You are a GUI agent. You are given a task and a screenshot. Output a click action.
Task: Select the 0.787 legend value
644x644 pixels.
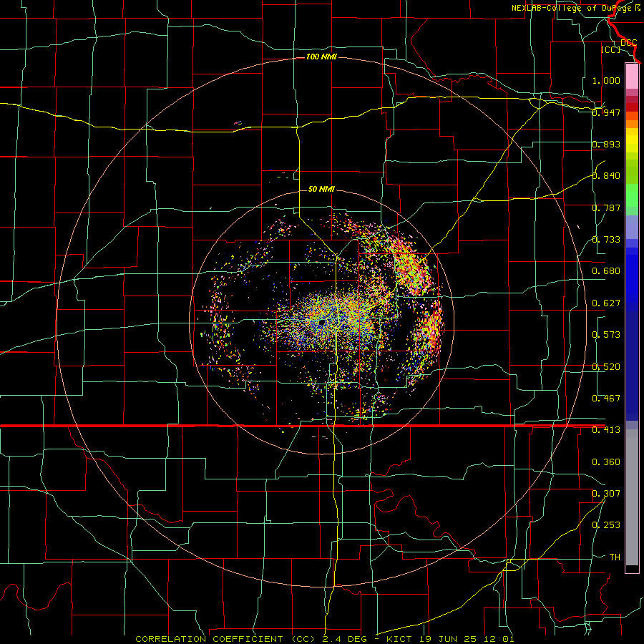tap(606, 208)
